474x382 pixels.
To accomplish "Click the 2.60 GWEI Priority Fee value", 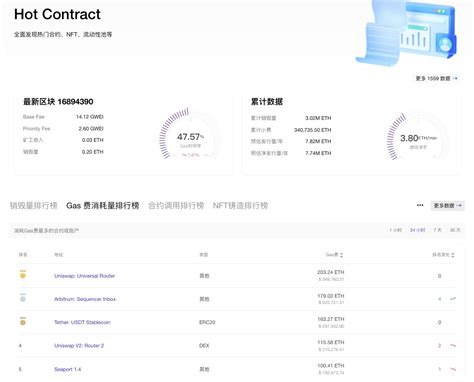I will point(91,128).
